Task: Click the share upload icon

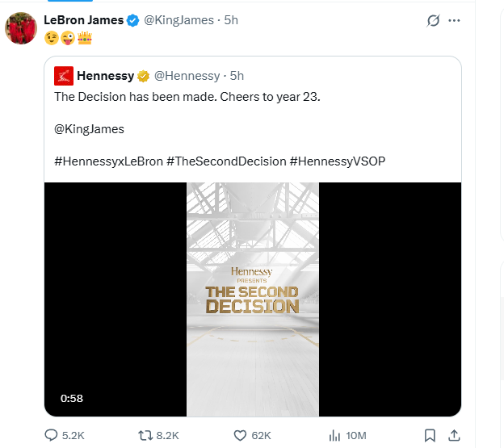Action: pos(453,435)
